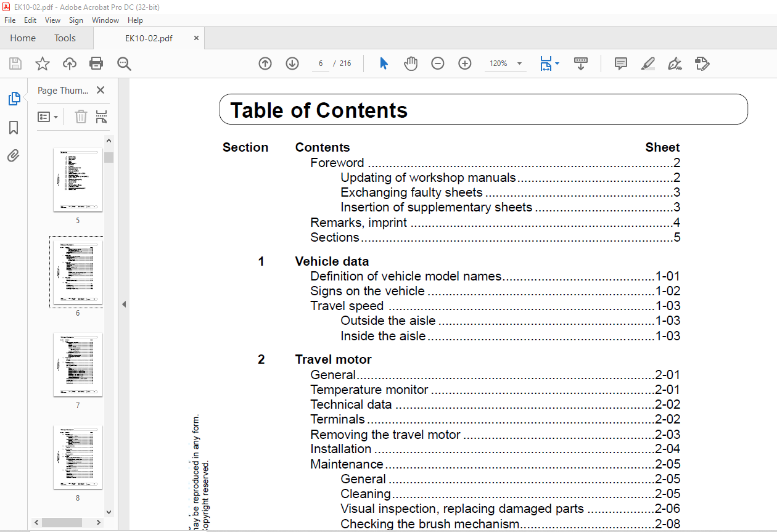Viewport: 777px width, 532px height.
Task: Close the Page Thumbnails panel
Action: (101, 90)
